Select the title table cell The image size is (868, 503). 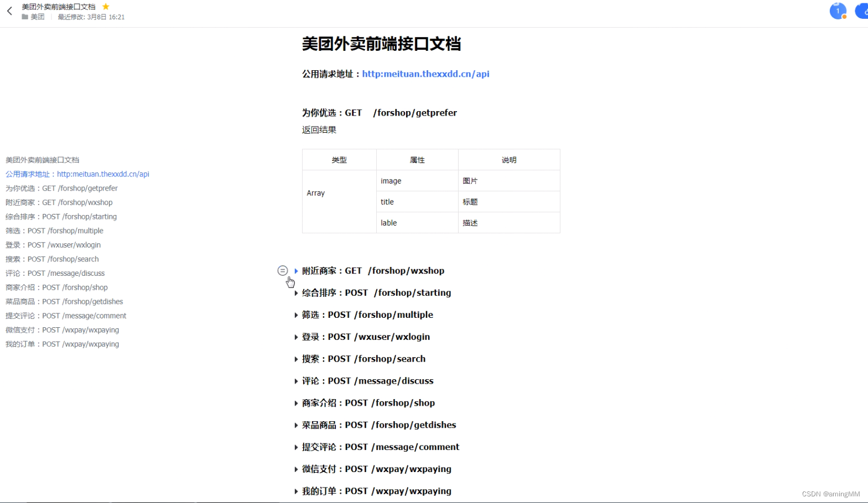pyautogui.click(x=417, y=202)
